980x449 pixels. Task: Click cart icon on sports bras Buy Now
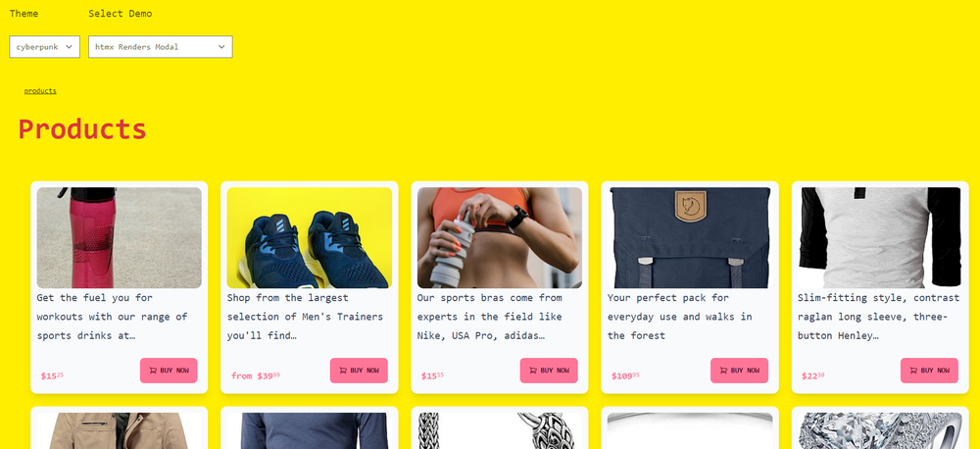coord(532,371)
